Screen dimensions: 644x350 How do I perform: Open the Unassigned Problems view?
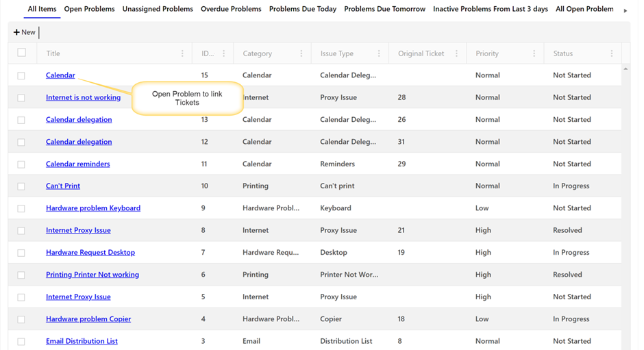(158, 10)
